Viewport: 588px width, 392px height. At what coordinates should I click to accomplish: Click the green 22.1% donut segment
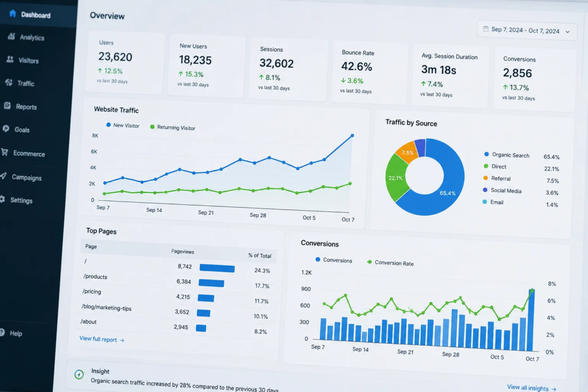click(x=395, y=178)
